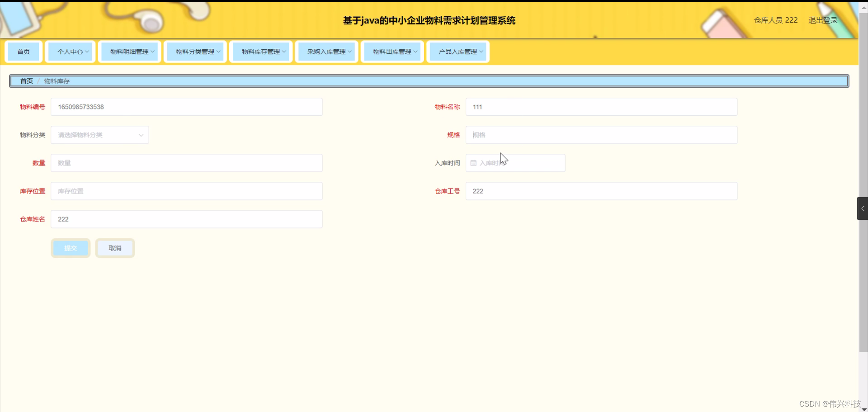Select the 首页 navigation tab

coord(24,52)
